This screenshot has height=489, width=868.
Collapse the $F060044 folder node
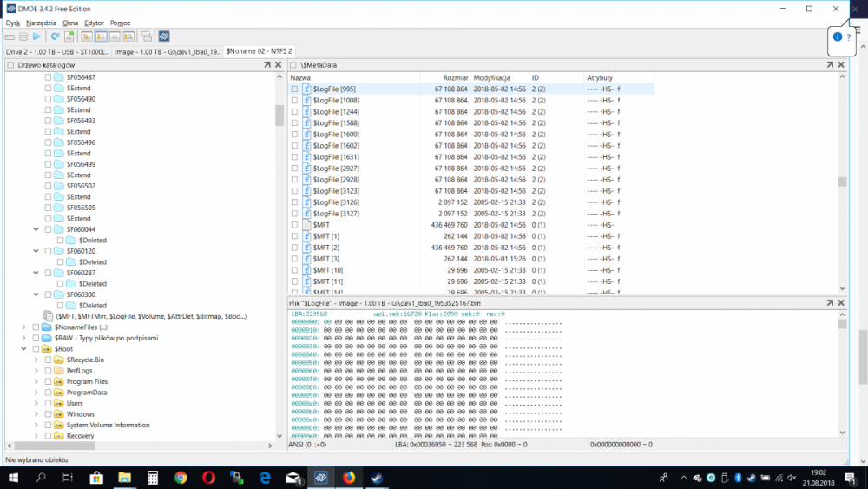[x=36, y=229]
